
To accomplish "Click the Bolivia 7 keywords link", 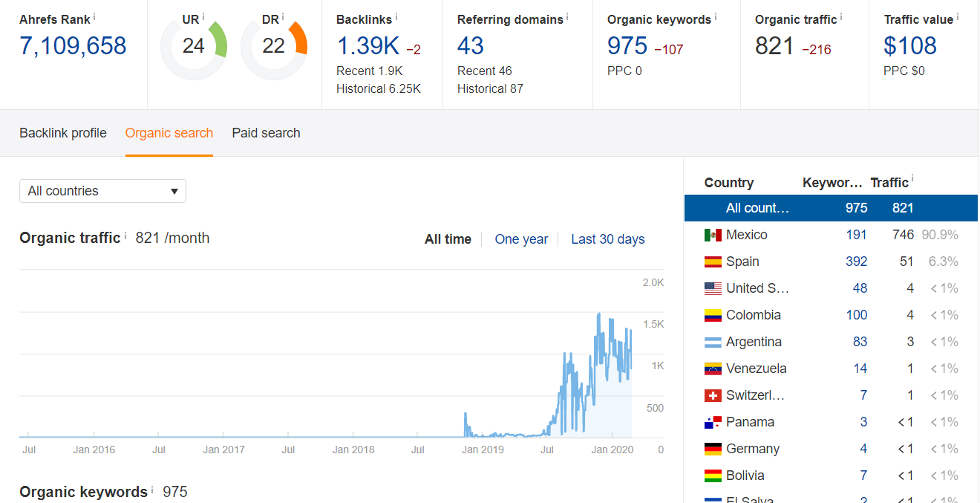I will 863,476.
